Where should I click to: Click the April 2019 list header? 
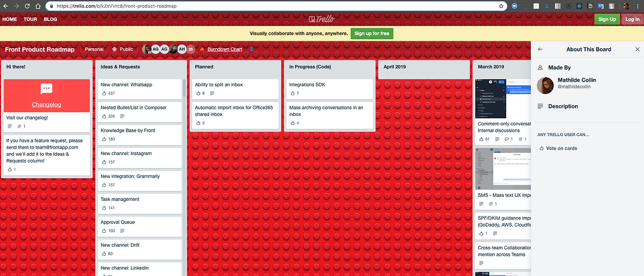[394, 66]
